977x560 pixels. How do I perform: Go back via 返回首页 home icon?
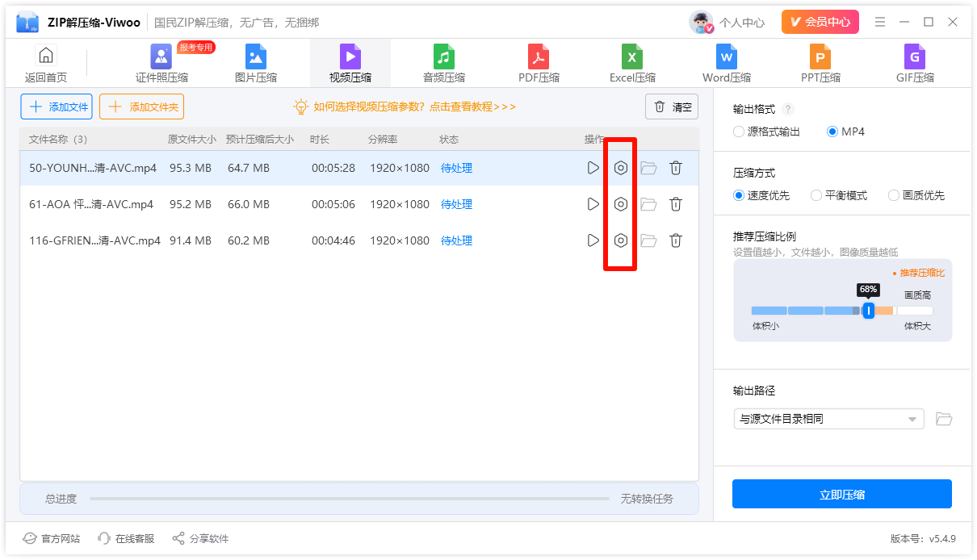pyautogui.click(x=46, y=64)
